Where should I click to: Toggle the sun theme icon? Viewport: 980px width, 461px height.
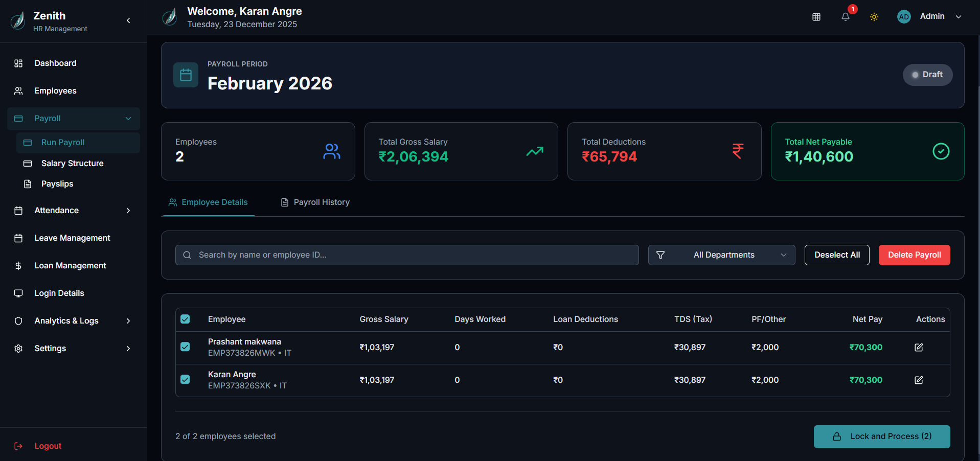tap(874, 17)
